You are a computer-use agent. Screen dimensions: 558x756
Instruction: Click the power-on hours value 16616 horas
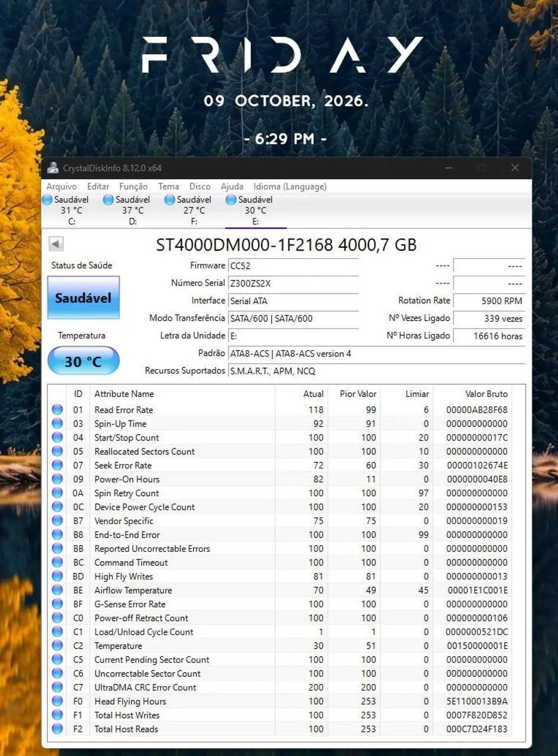pyautogui.click(x=490, y=336)
